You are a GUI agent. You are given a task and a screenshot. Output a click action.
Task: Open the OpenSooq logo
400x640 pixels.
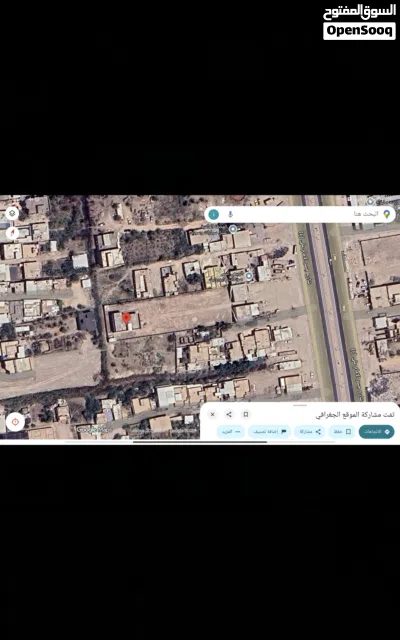click(360, 22)
